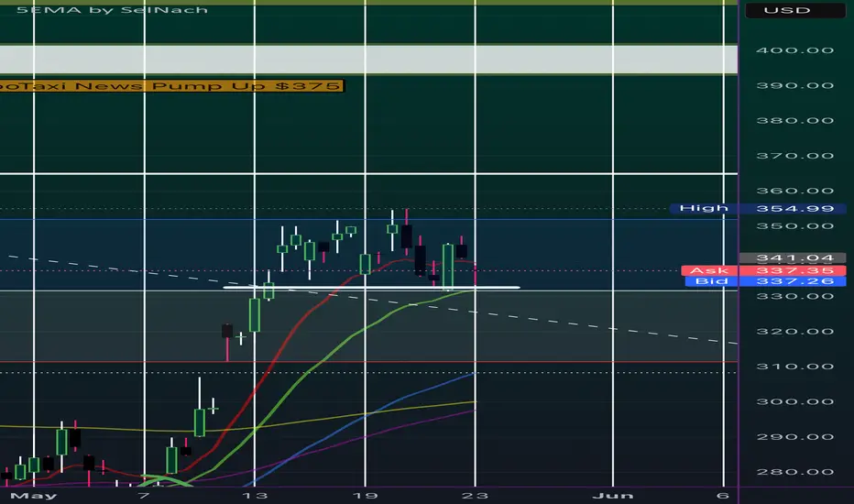
Task: Click the High 354.99 price label
Action: pyautogui.click(x=758, y=208)
